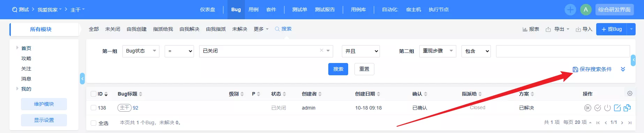Click the blue 搜索 button
Image resolution: width=644 pixels, height=133 pixels.
point(338,69)
